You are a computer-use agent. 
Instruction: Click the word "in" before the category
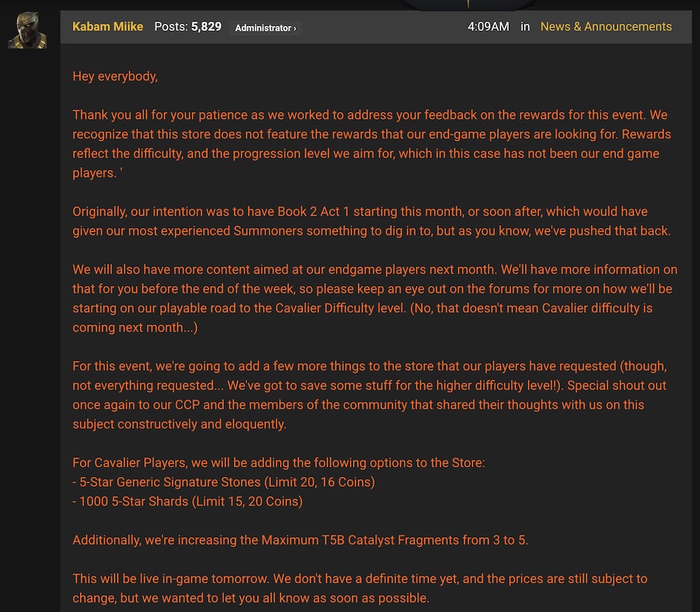pyautogui.click(x=525, y=27)
